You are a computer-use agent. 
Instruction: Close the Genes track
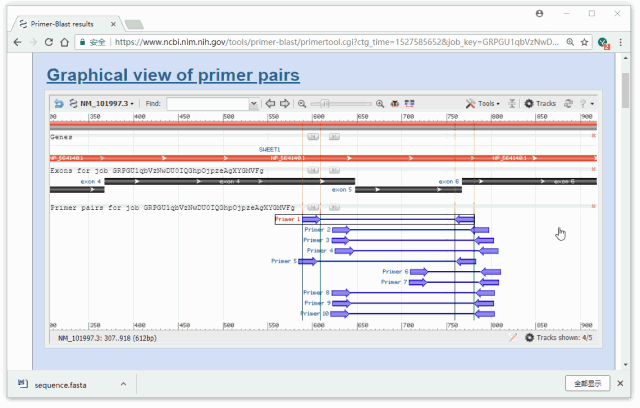593,135
